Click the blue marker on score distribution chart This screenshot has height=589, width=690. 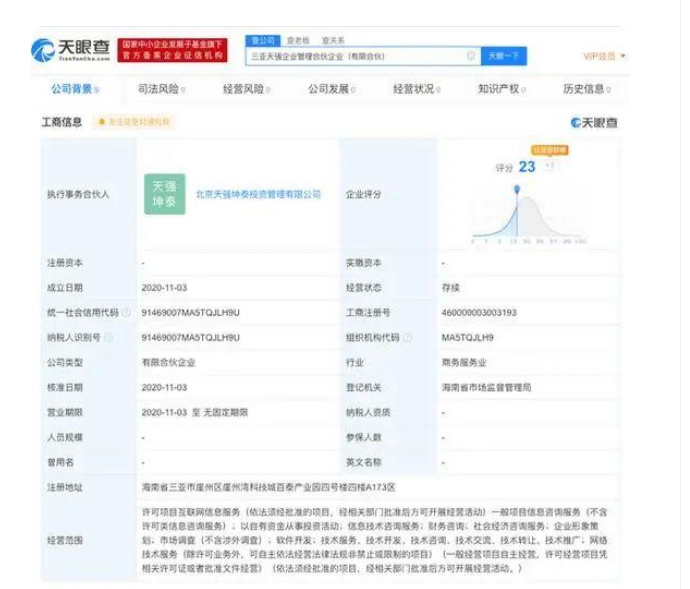tap(517, 189)
